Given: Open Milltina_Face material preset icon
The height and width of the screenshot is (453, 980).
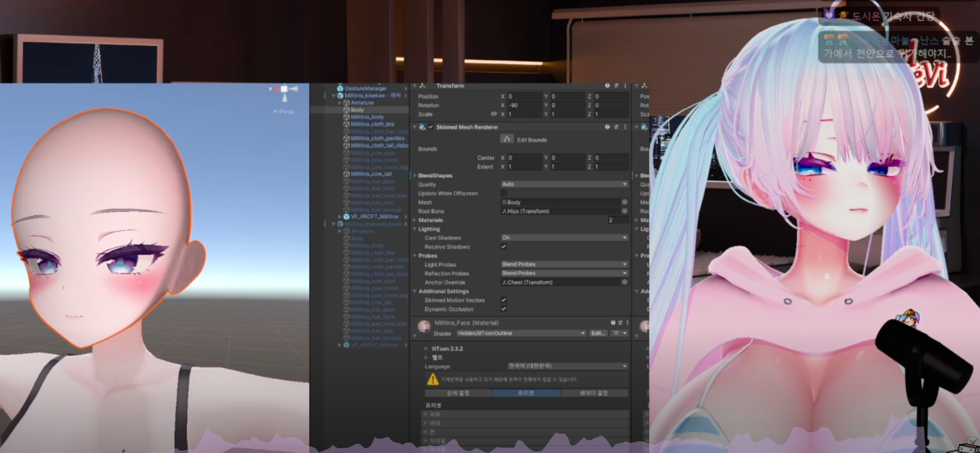Looking at the screenshot, I should (x=620, y=323).
